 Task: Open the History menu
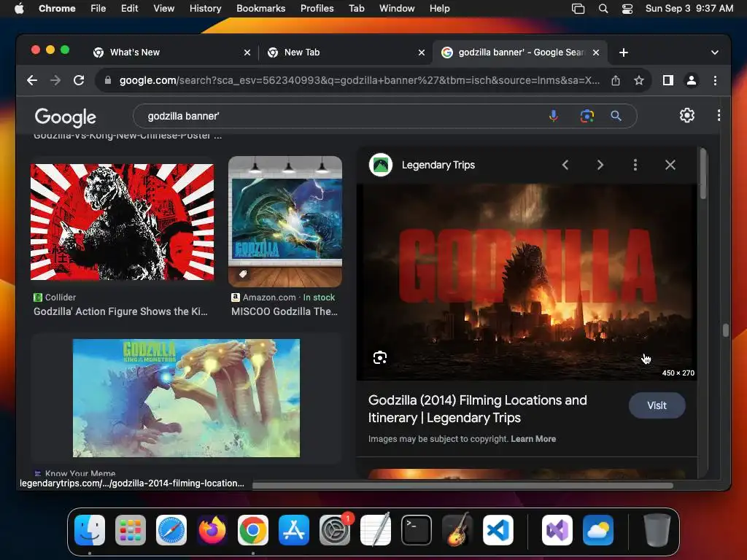(x=205, y=9)
